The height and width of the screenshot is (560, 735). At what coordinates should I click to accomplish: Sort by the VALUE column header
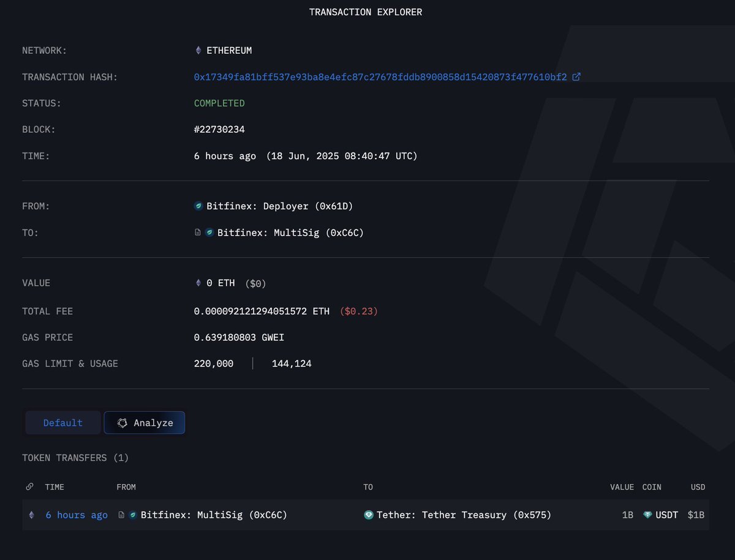coord(622,487)
